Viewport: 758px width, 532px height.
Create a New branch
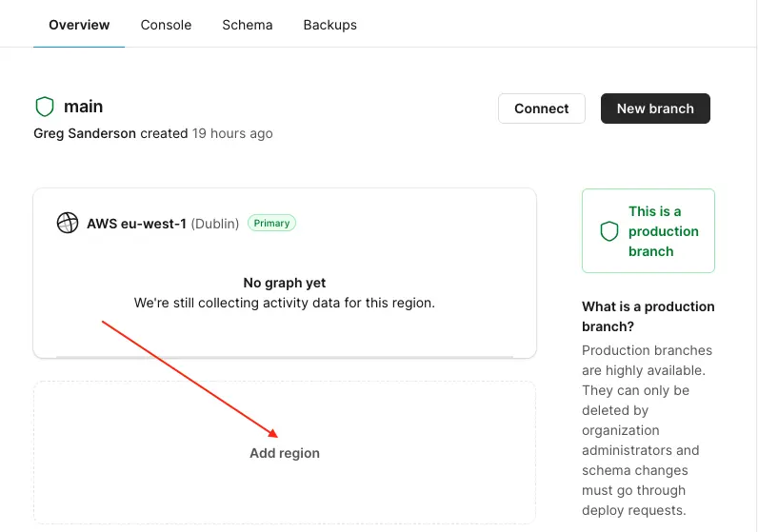[655, 108]
